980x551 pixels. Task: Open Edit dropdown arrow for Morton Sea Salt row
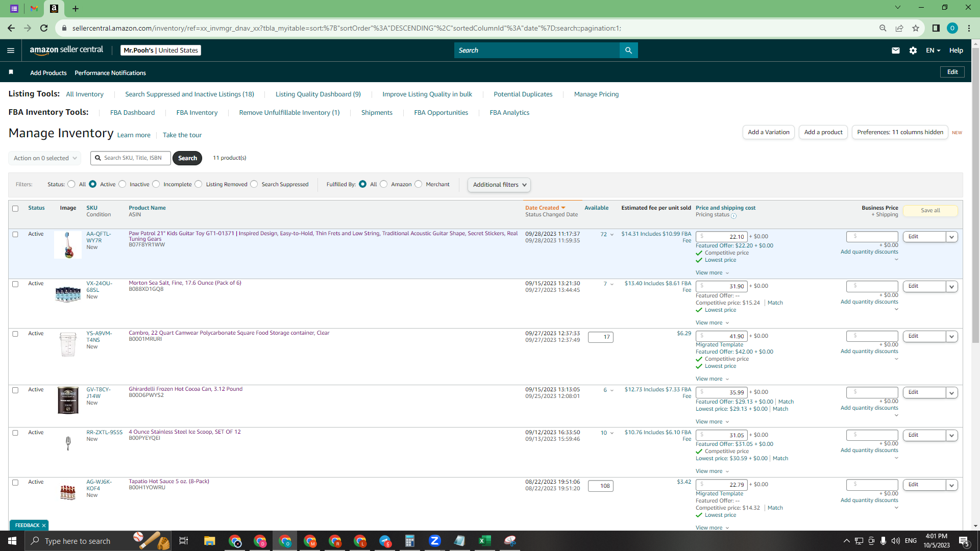tap(951, 286)
